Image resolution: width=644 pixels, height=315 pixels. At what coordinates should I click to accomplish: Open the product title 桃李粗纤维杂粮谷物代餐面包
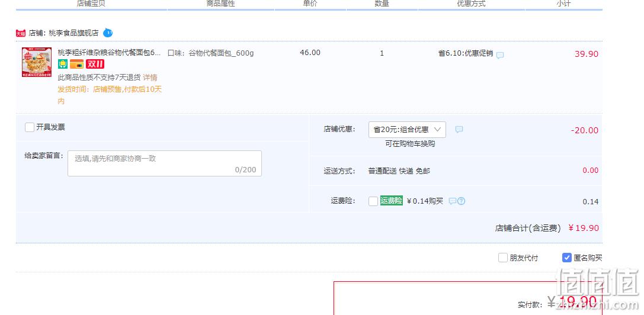[x=109, y=53]
